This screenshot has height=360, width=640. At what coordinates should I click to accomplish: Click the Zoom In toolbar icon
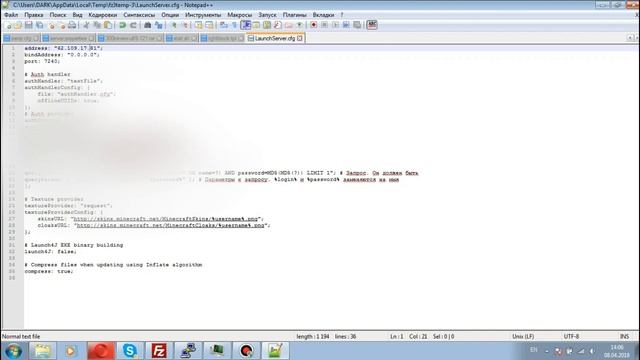pyautogui.click(x=173, y=25)
